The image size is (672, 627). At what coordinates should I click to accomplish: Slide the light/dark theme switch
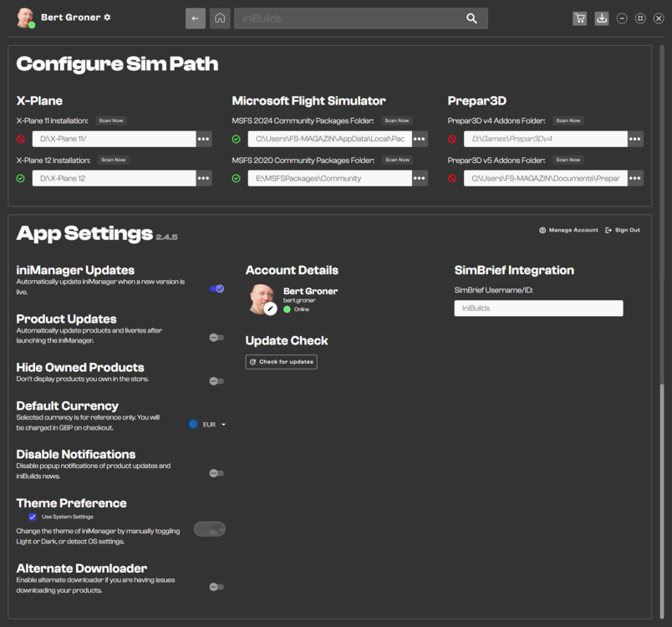210,529
